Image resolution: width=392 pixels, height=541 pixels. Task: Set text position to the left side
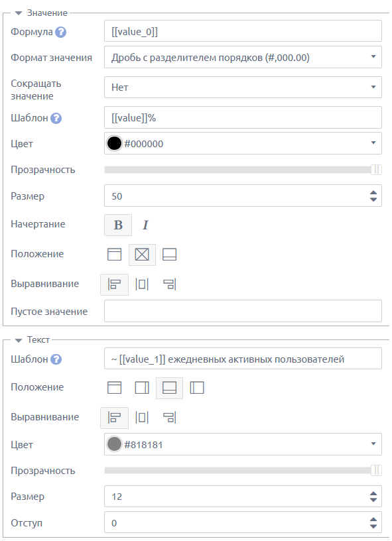(x=197, y=388)
